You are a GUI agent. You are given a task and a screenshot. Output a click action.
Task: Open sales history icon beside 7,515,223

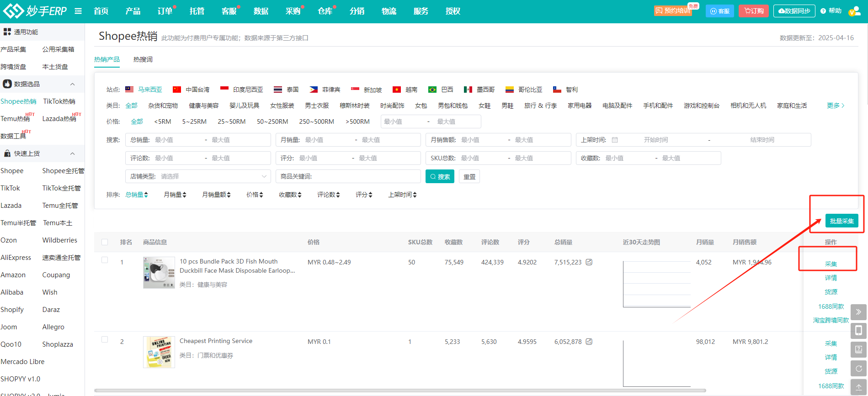tap(589, 262)
